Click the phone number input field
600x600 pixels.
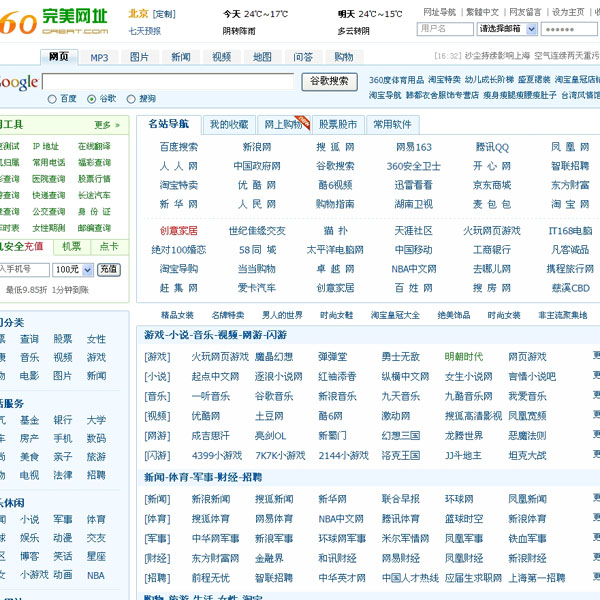point(24,269)
